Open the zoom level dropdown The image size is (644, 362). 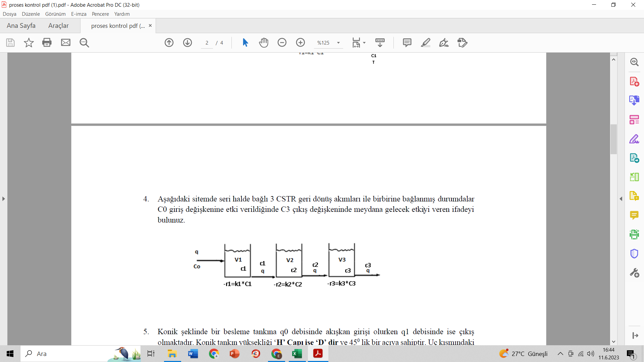tap(338, 43)
